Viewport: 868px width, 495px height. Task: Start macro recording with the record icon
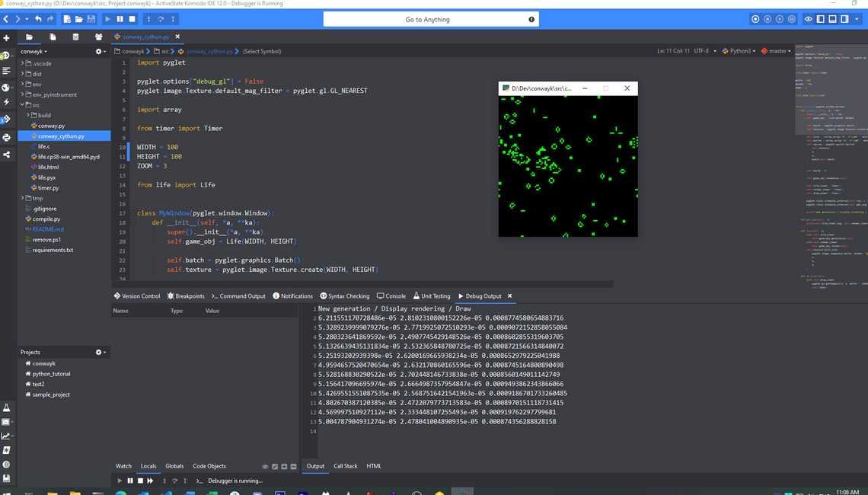pos(755,19)
